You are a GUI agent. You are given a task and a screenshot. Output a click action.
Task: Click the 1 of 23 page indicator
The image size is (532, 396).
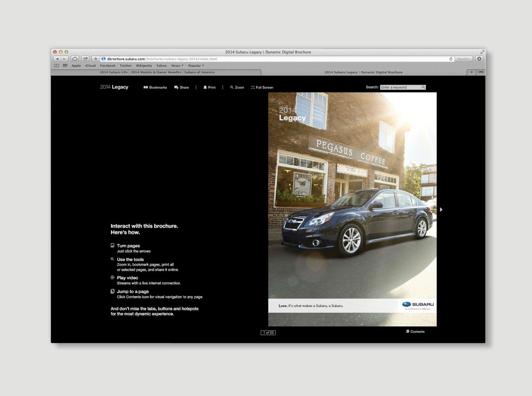268,333
